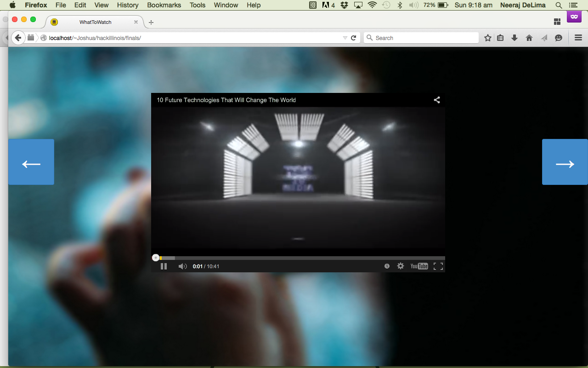Image resolution: width=588 pixels, height=368 pixels.
Task: Open a new tab with plus
Action: (151, 22)
